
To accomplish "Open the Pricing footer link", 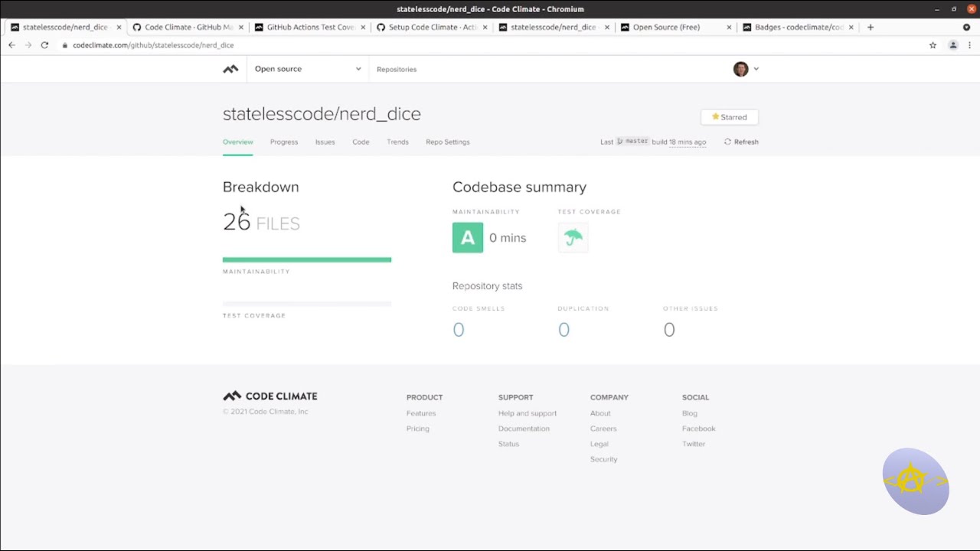I will (418, 429).
